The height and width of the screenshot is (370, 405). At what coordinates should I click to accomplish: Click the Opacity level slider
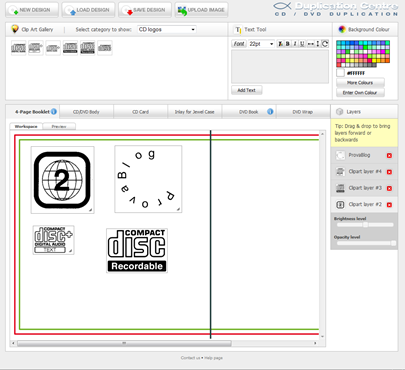[x=365, y=243]
